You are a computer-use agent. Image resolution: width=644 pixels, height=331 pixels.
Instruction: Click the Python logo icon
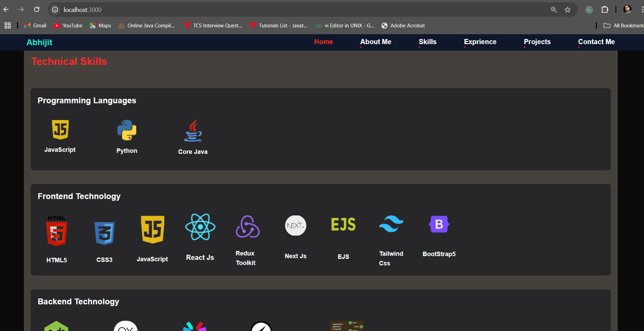(x=127, y=130)
